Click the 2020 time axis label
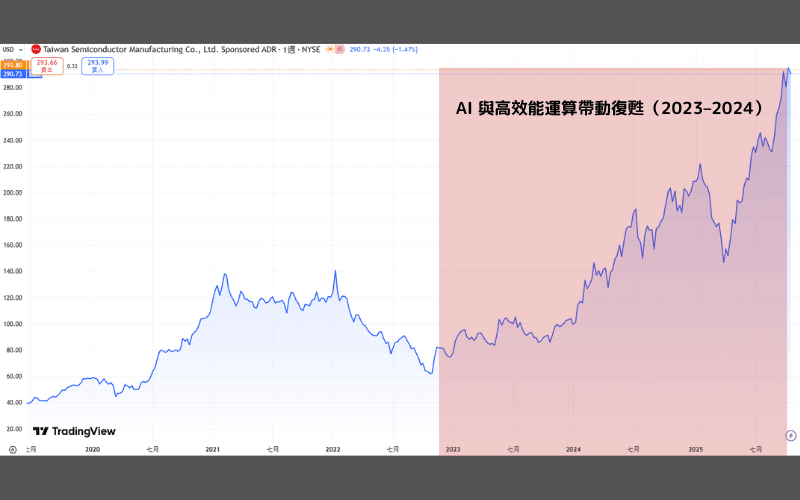The height and width of the screenshot is (500, 800). click(x=92, y=449)
